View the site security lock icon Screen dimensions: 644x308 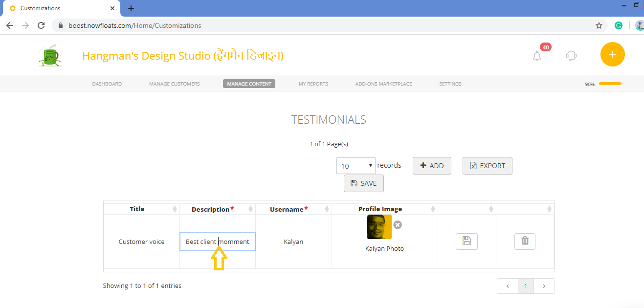coord(61,25)
